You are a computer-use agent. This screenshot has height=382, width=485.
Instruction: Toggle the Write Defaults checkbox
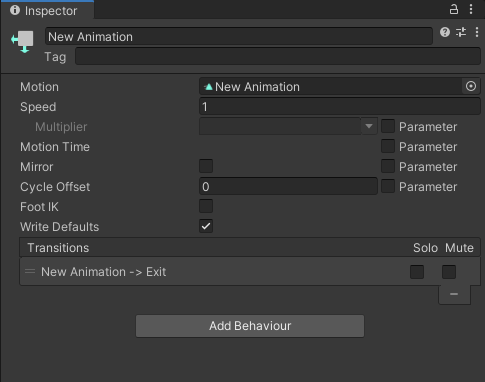click(x=206, y=226)
